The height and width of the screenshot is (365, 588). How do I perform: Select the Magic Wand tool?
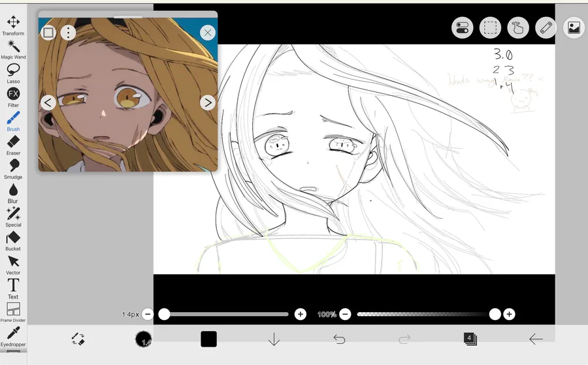(x=13, y=50)
